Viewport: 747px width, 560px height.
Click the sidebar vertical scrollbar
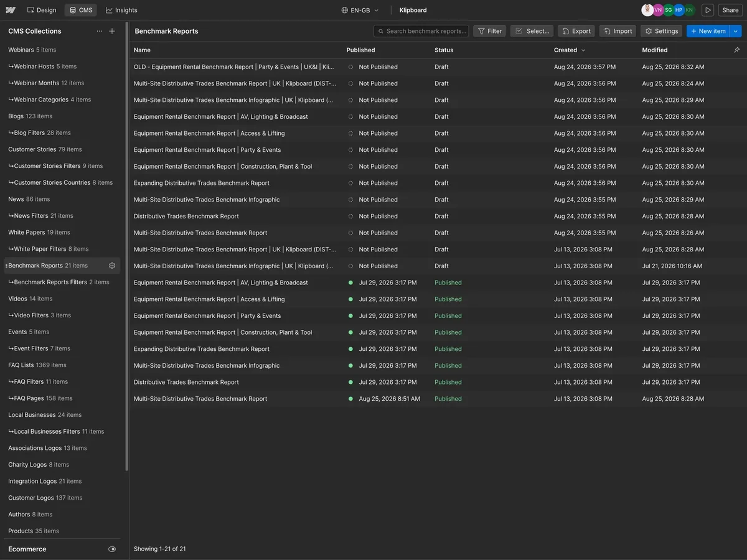[126, 246]
